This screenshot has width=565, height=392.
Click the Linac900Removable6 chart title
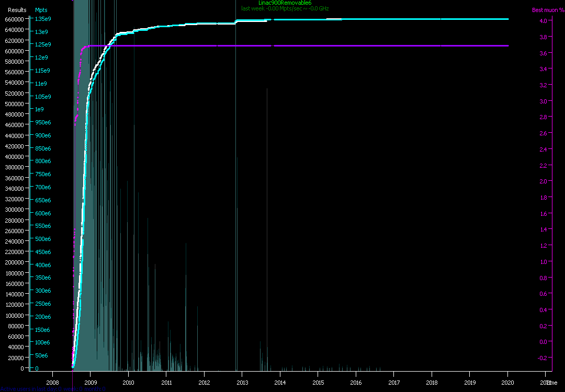coord(285,3)
